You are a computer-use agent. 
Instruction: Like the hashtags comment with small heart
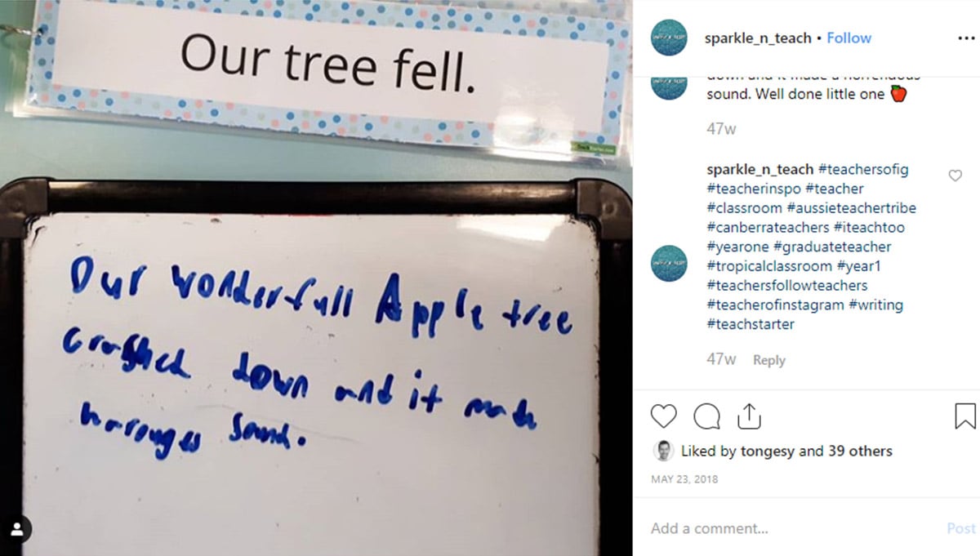(955, 176)
